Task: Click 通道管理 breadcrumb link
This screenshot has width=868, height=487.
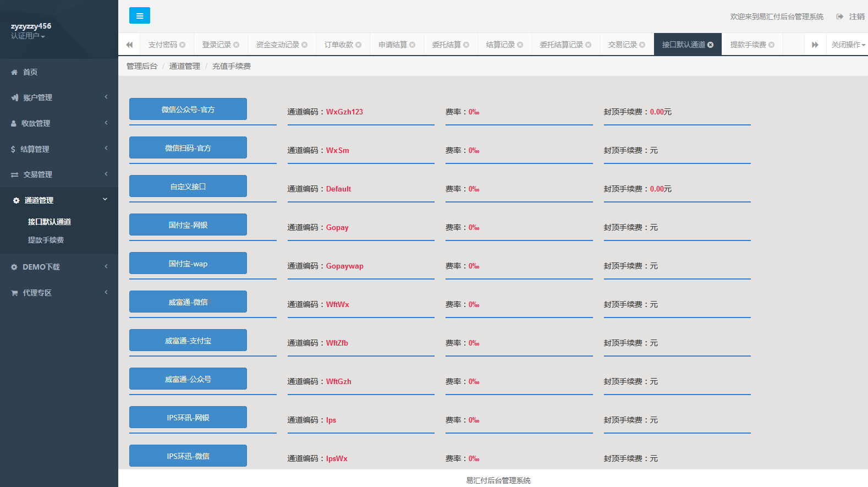Action: point(184,66)
